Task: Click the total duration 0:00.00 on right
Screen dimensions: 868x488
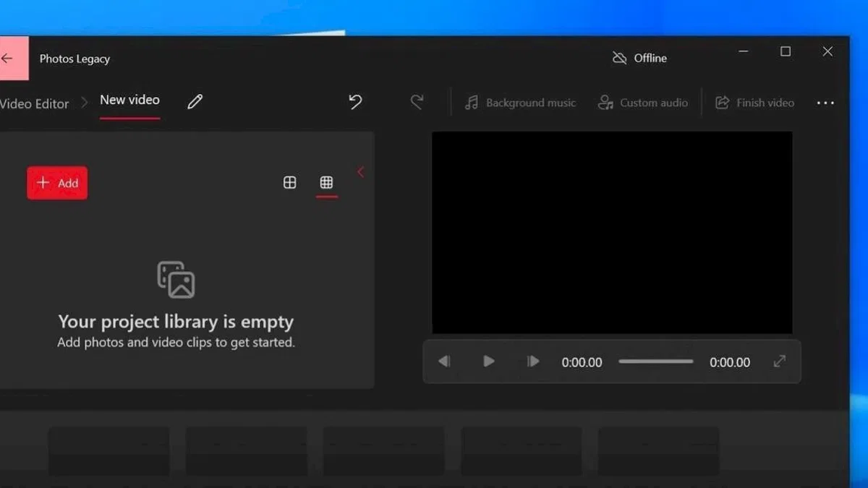Action: tap(730, 362)
